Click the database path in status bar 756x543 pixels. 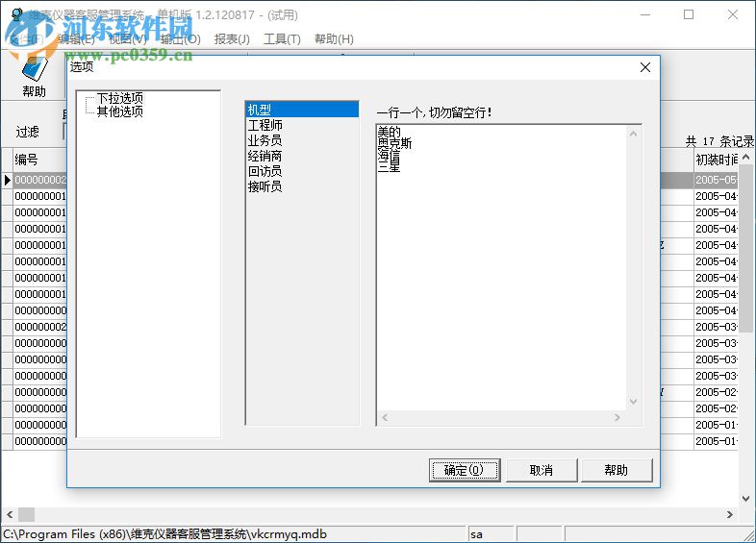pos(164,534)
